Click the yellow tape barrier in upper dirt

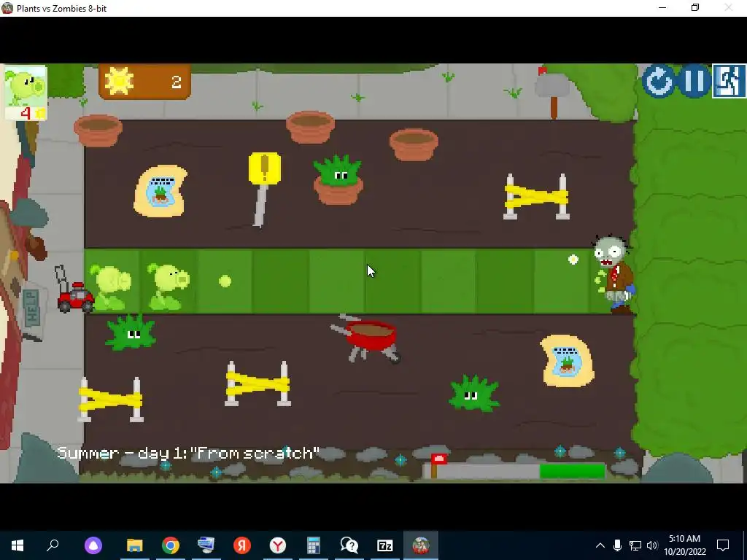pyautogui.click(x=536, y=197)
